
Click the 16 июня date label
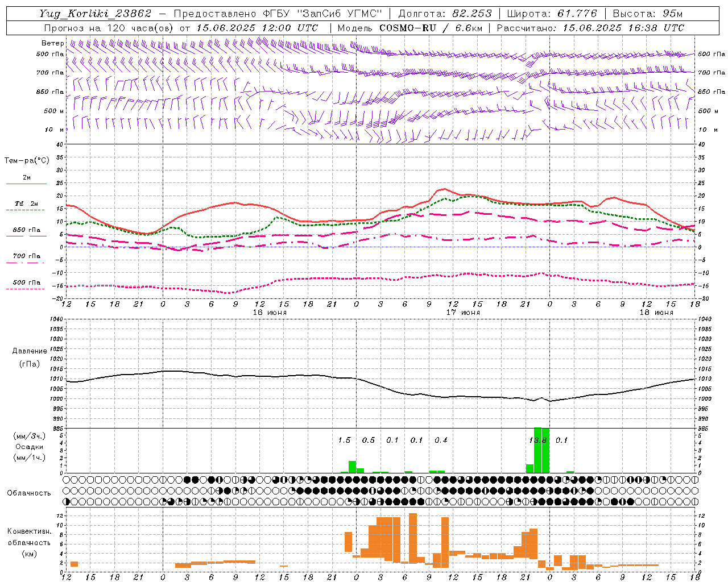270,313
